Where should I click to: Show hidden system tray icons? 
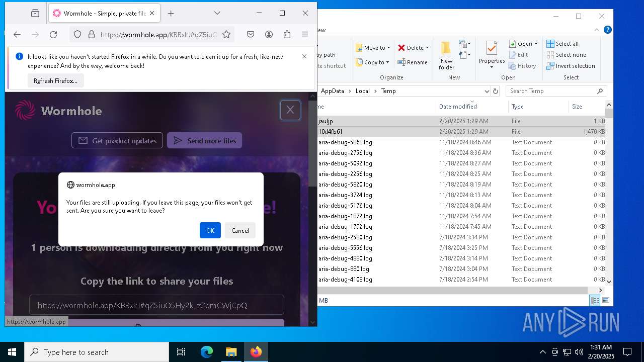(542, 352)
